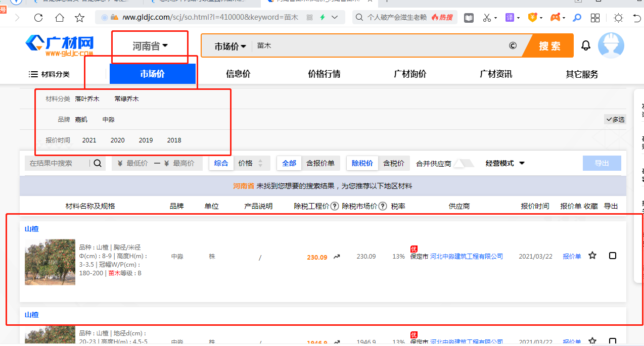644x346 pixels.
Task: Open the 广材询价 tab
Action: [x=410, y=74]
